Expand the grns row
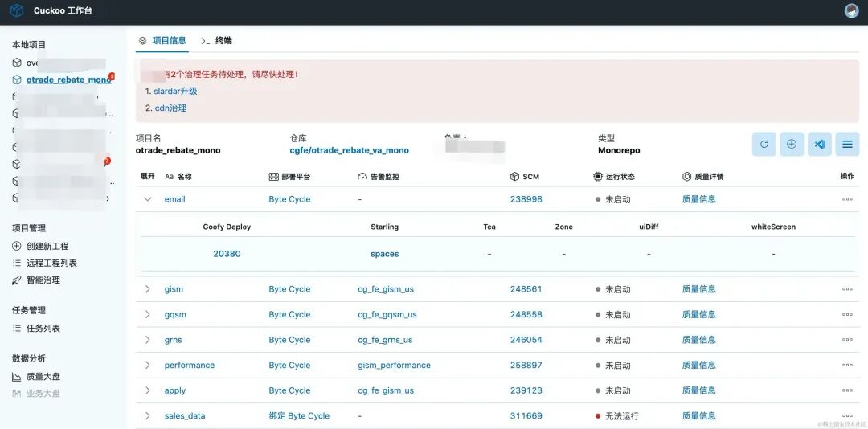Image resolution: width=868 pixels, height=429 pixels. pyautogui.click(x=148, y=340)
